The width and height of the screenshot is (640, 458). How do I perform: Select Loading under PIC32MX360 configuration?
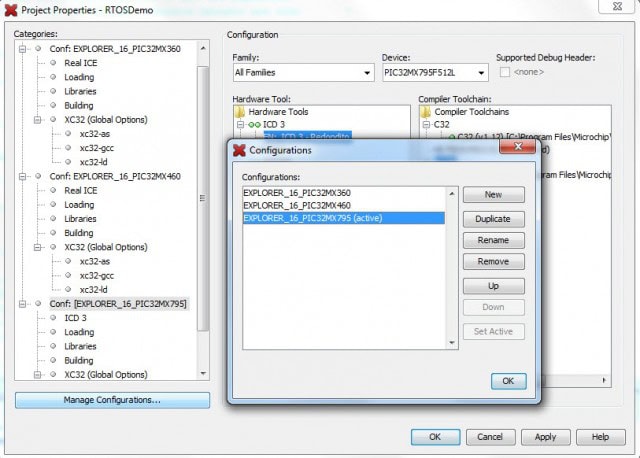79,77
